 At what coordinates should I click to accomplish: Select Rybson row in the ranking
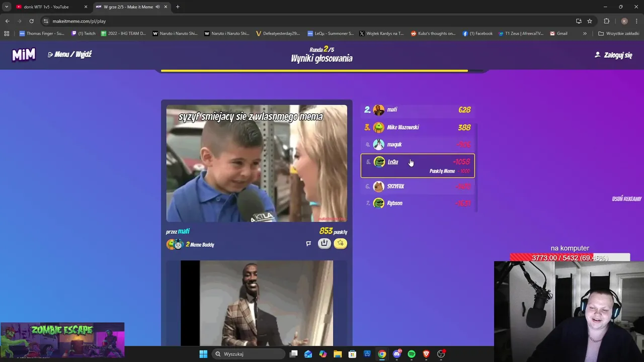click(418, 203)
